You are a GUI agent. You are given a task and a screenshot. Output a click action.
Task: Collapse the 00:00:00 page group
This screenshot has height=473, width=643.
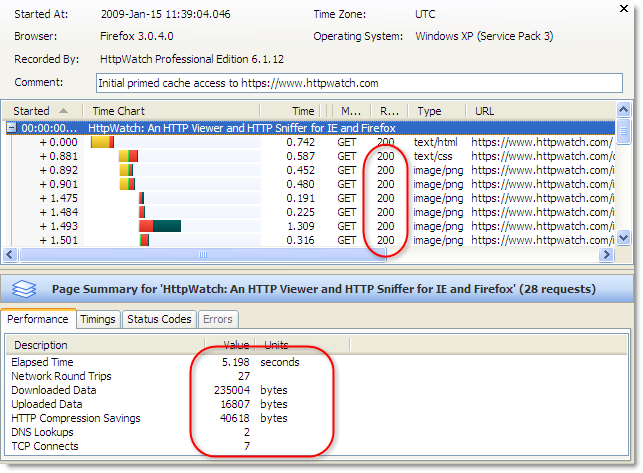click(x=11, y=128)
